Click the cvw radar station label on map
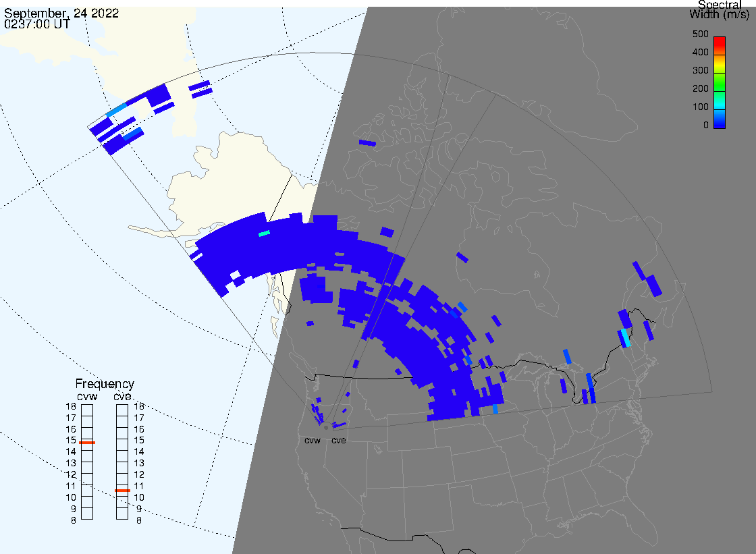 coord(313,441)
